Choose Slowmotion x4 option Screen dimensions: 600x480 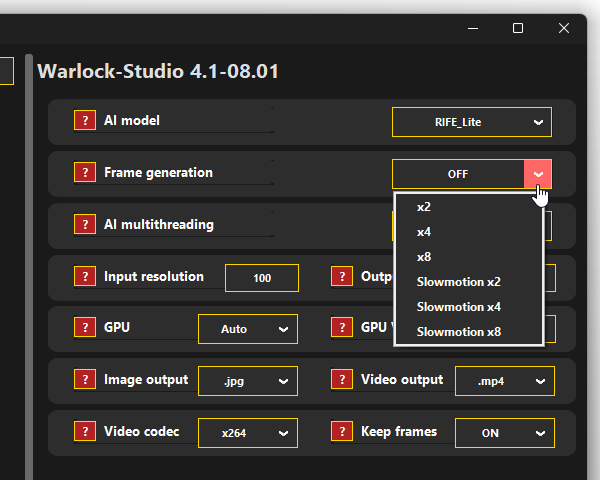click(x=458, y=307)
